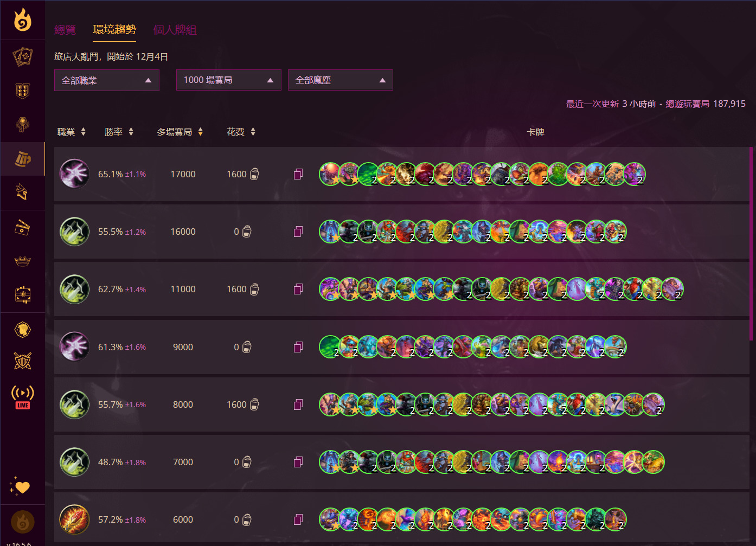
Task: Click the flame logo at top of sidebar
Action: pyautogui.click(x=23, y=20)
